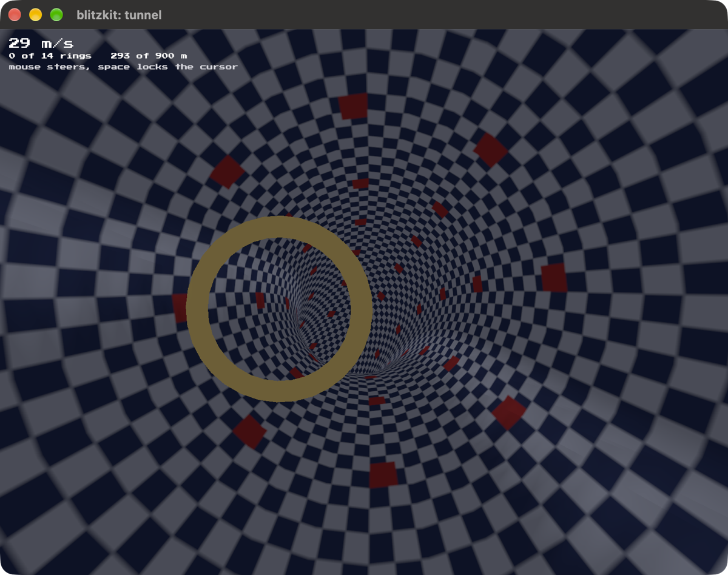The image size is (728, 575).
Task: Click the "293 of 900 m" distance text
Action: [x=149, y=56]
